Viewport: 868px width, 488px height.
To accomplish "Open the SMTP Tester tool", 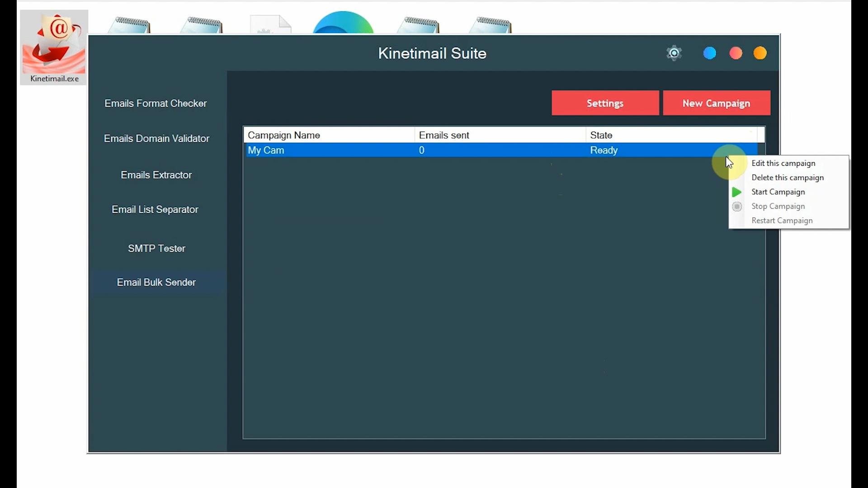I will (x=156, y=248).
